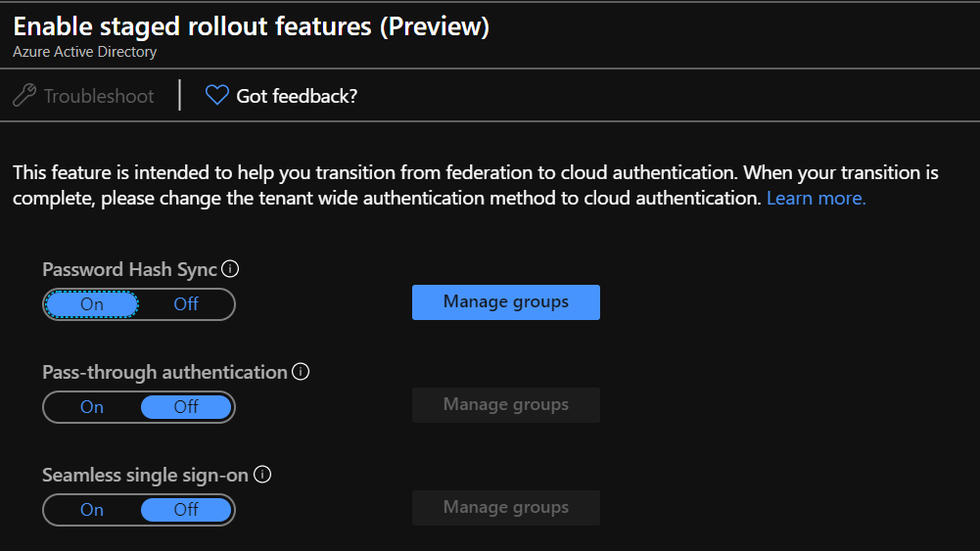Click the Azure Active Directory subtitle
This screenshot has height=551, width=980.
[84, 52]
